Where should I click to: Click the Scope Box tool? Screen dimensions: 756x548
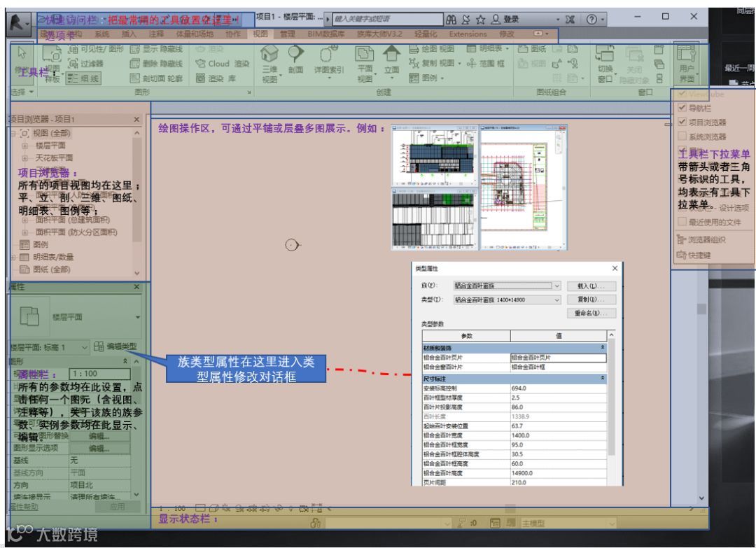coord(486,63)
